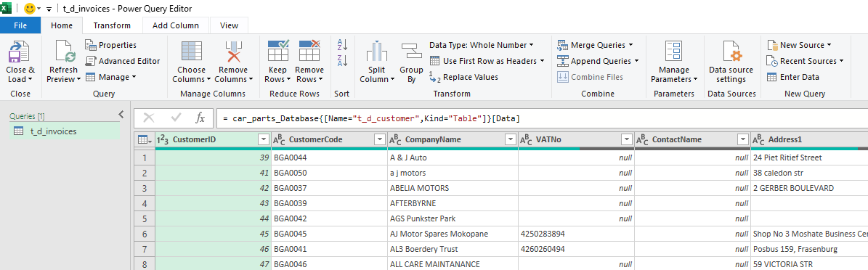This screenshot has height=270, width=868.
Task: Sort ascending with A-Z icon
Action: point(342,45)
